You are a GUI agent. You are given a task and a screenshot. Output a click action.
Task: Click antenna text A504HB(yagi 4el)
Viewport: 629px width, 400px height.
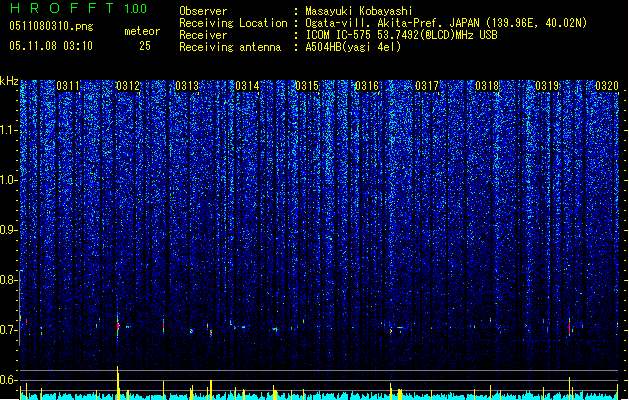(353, 47)
